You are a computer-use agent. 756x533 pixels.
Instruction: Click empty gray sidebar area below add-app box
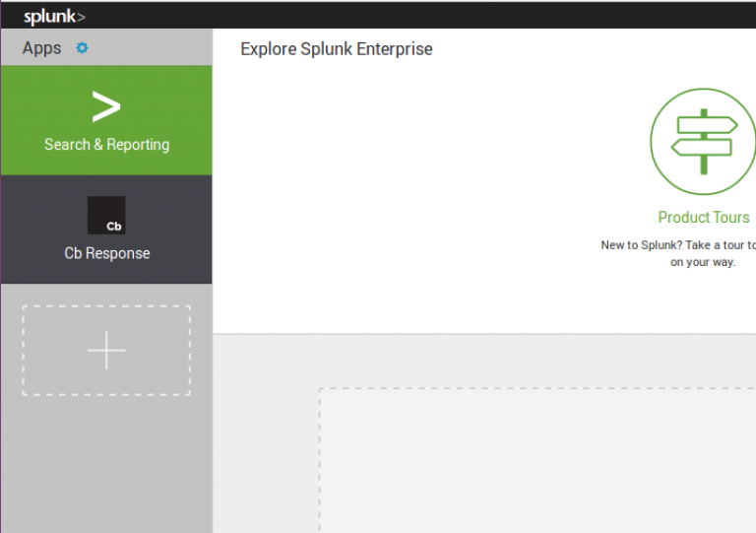click(x=106, y=463)
